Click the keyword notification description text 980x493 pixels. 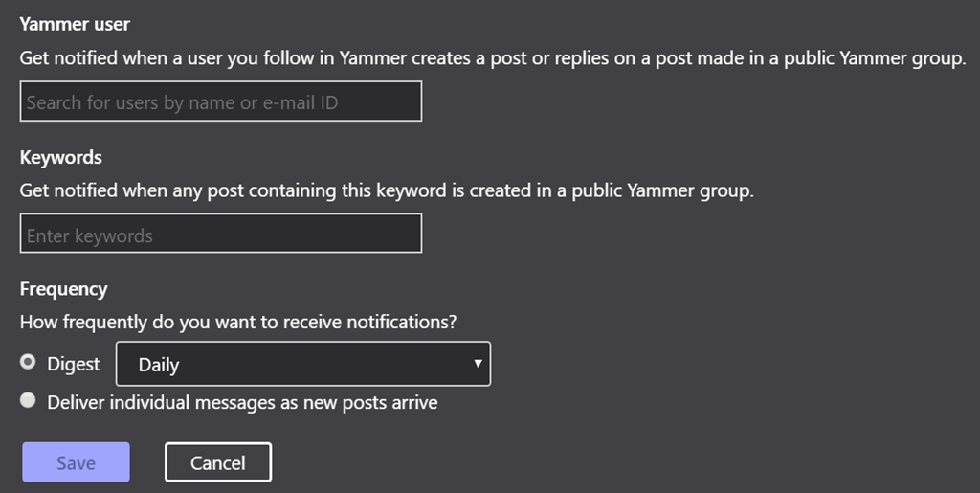point(387,190)
